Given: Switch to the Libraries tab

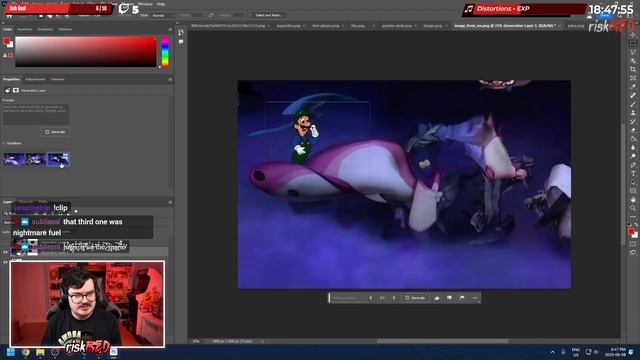Looking at the screenshot, I should point(58,79).
